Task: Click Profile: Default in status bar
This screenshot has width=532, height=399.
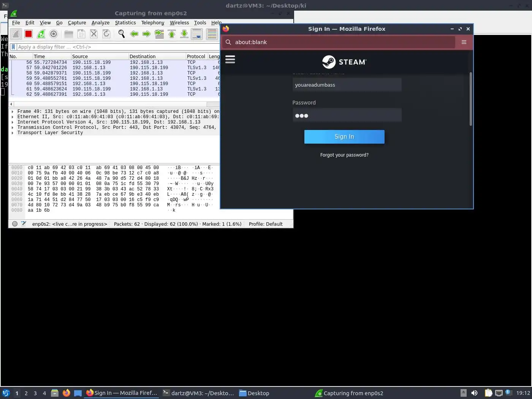Action: coord(266,224)
